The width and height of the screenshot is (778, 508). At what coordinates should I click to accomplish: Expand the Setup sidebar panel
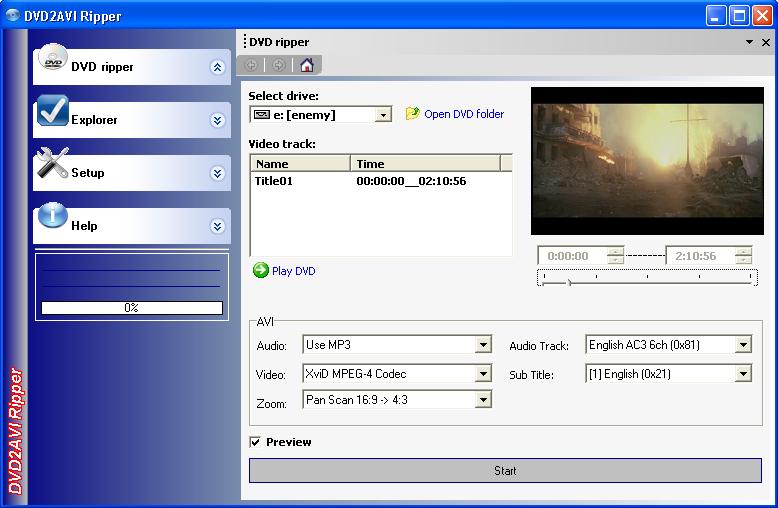(217, 173)
